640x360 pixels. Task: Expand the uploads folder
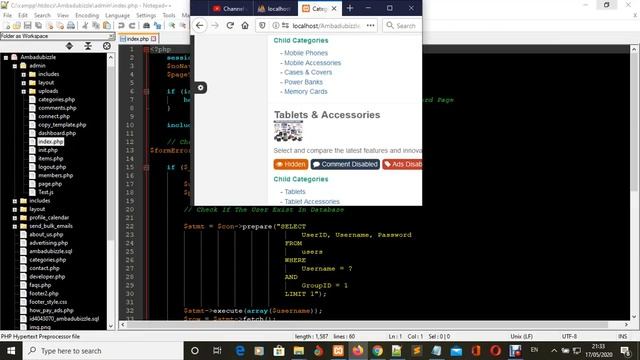pos(24,91)
